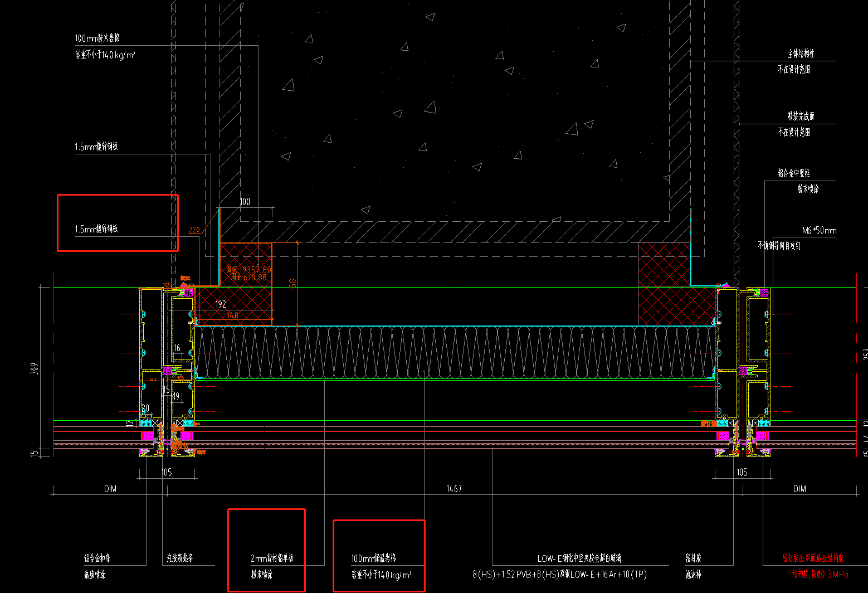Click 不在设计范围 note beneath 主体结构柱

(794, 70)
